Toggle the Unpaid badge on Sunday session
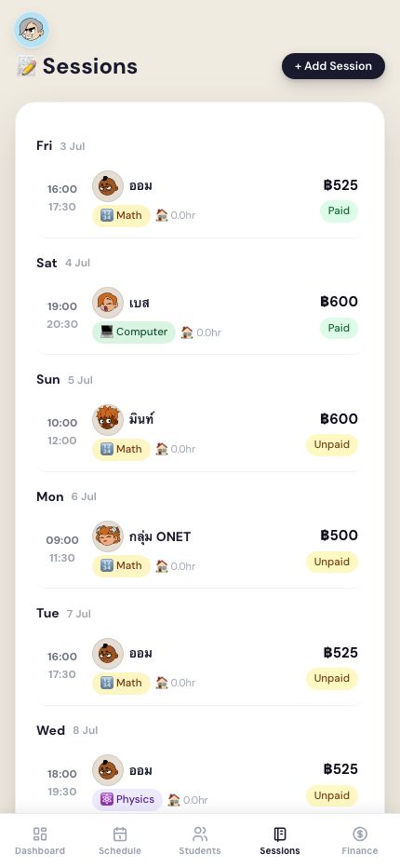This screenshot has width=400, height=868. click(x=332, y=444)
